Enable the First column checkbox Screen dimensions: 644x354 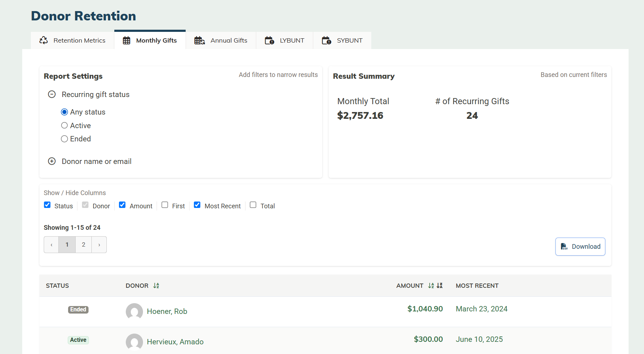[x=165, y=205]
